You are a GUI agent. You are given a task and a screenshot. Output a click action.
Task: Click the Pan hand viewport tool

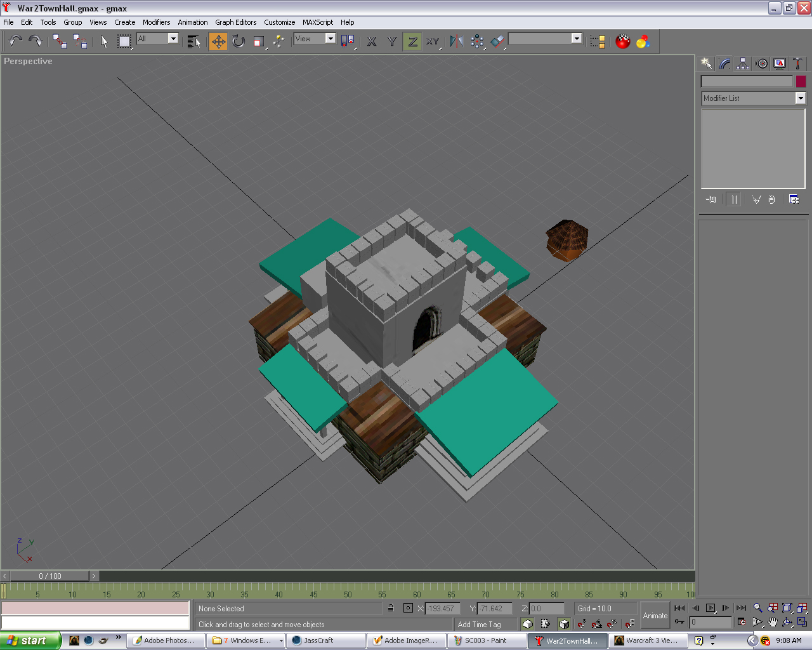point(772,622)
